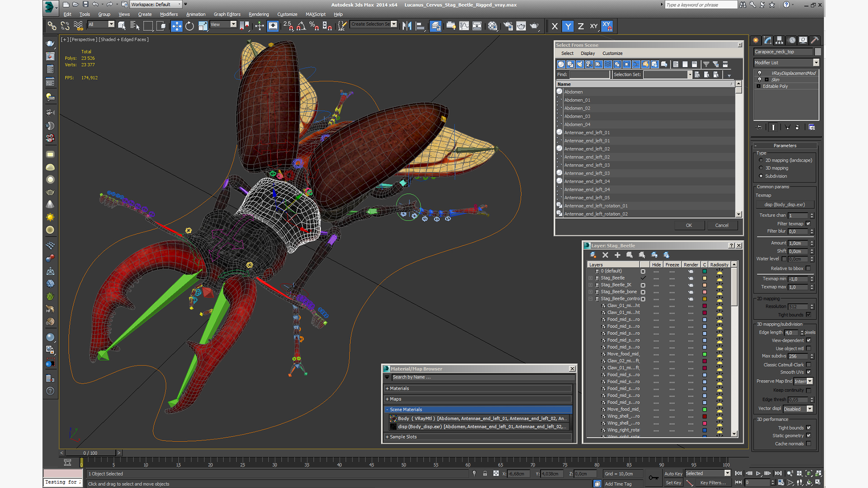Open the Motion command panel tab

click(x=792, y=40)
